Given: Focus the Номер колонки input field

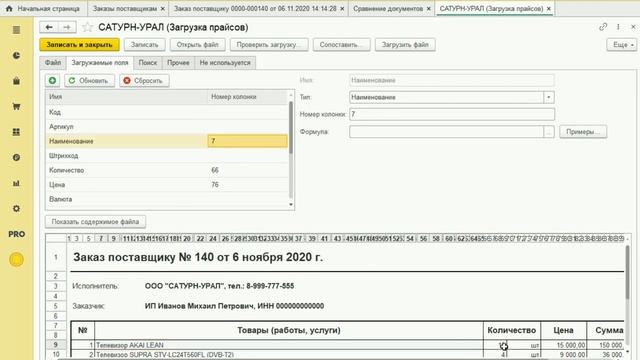Looking at the screenshot, I should [452, 114].
